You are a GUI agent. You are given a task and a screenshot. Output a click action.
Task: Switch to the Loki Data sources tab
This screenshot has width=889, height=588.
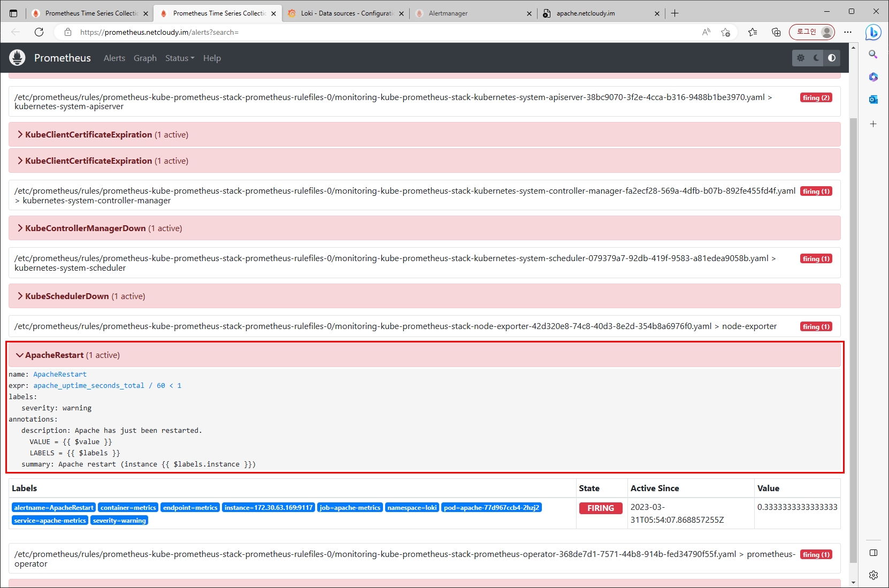coord(346,13)
